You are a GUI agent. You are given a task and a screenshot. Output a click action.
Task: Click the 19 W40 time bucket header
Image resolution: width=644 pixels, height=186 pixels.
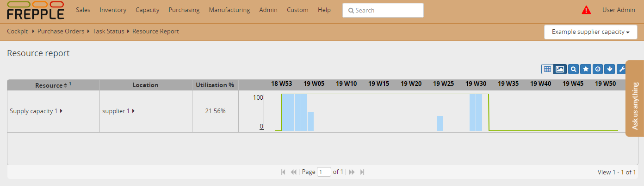pyautogui.click(x=540, y=84)
